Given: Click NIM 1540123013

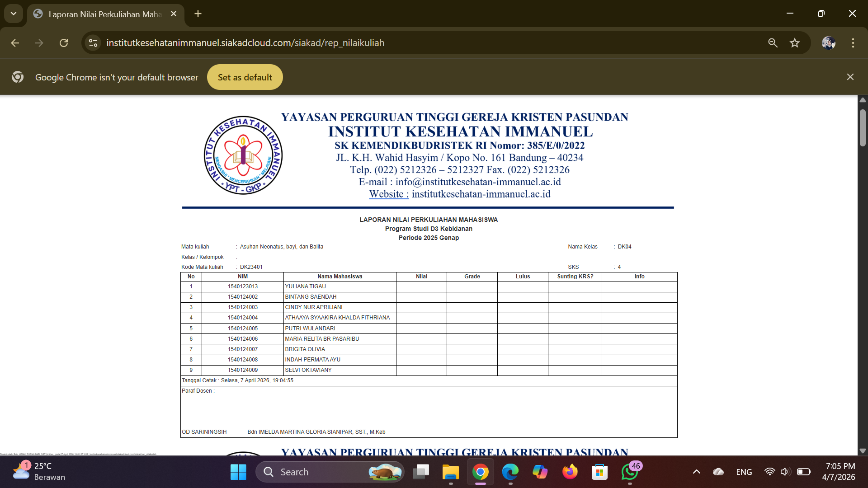Looking at the screenshot, I should (x=243, y=286).
